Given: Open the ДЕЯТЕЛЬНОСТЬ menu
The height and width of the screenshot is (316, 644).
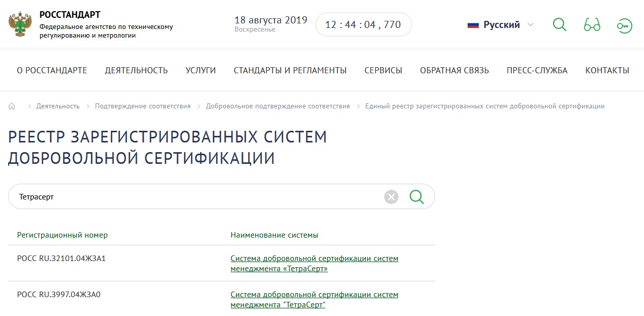Looking at the screenshot, I should (136, 71).
